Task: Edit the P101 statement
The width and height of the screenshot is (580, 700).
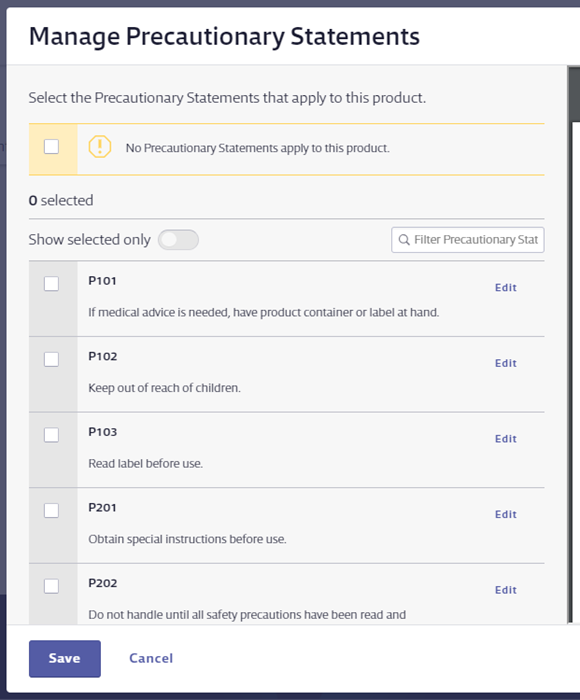Action: [x=505, y=288]
